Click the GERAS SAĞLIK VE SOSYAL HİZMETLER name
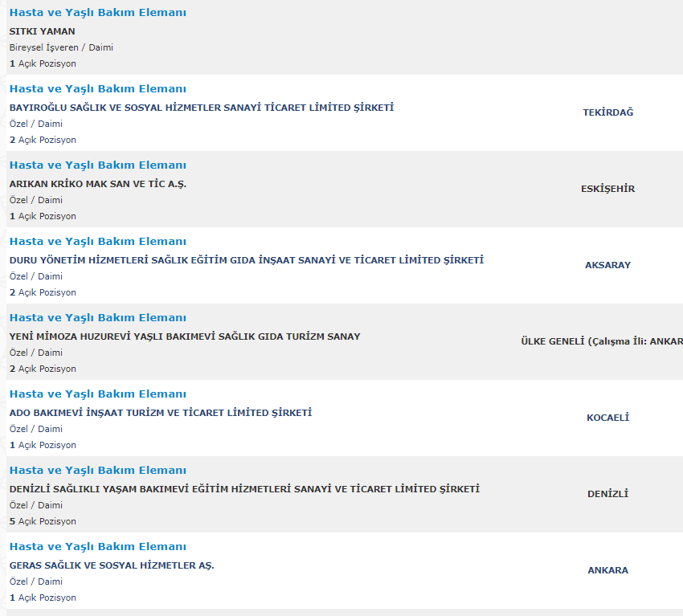The image size is (683, 616). [112, 565]
